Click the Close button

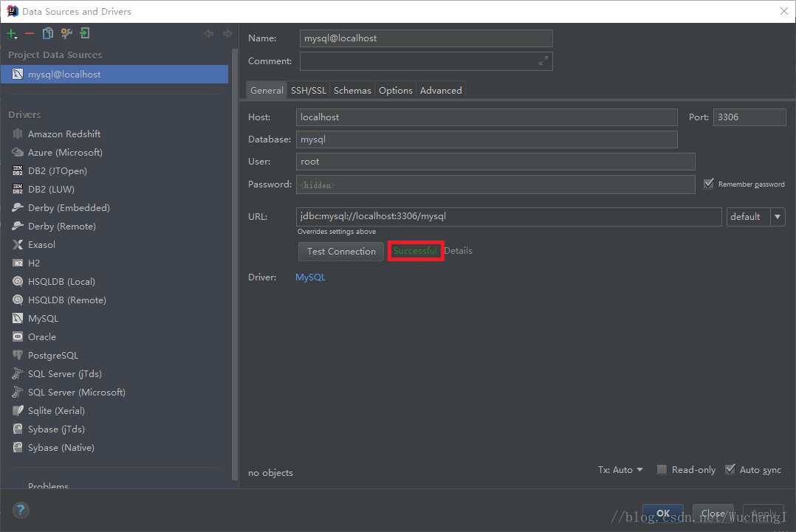[x=713, y=514]
